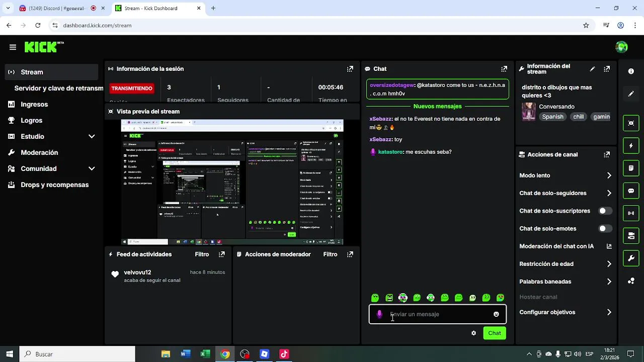Open Palabras baneadas options arrow

[609, 282]
